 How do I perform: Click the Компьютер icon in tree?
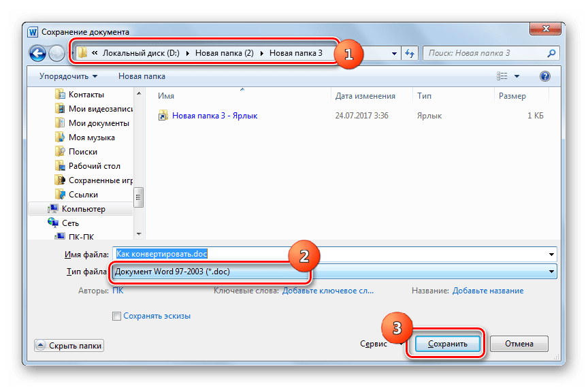tap(53, 208)
